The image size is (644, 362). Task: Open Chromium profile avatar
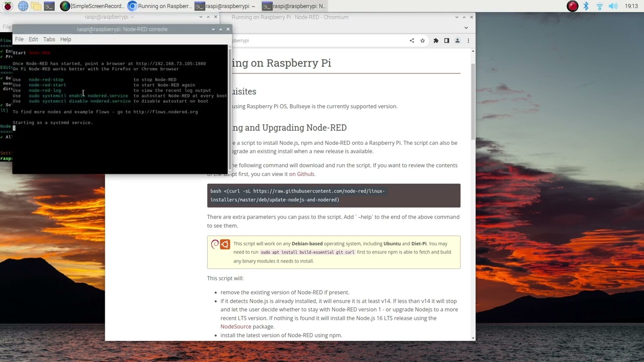click(457, 41)
